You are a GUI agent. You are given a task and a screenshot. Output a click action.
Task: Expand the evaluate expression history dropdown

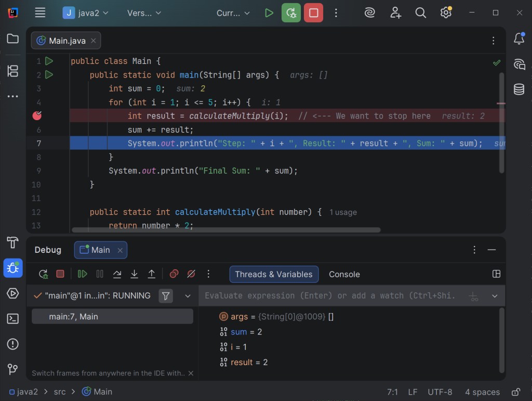point(495,296)
